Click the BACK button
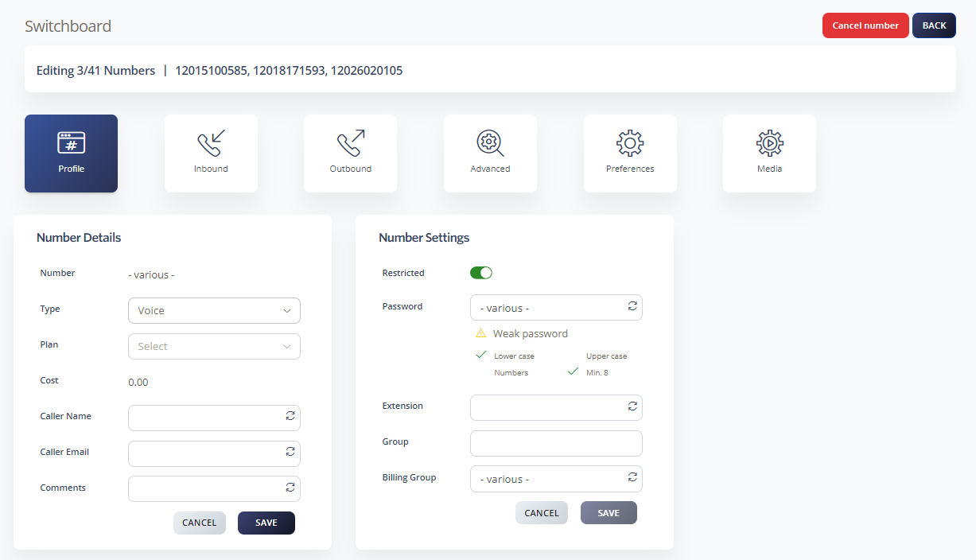 [934, 25]
